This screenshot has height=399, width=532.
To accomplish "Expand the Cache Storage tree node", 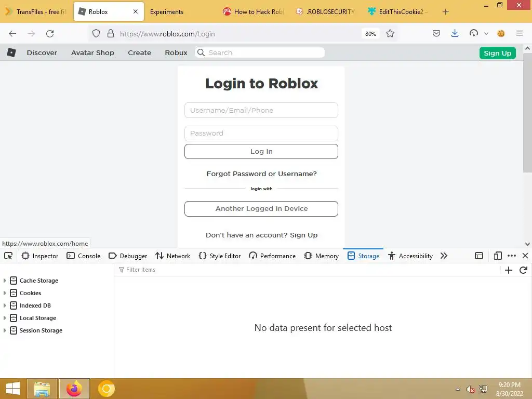I will point(5,281).
